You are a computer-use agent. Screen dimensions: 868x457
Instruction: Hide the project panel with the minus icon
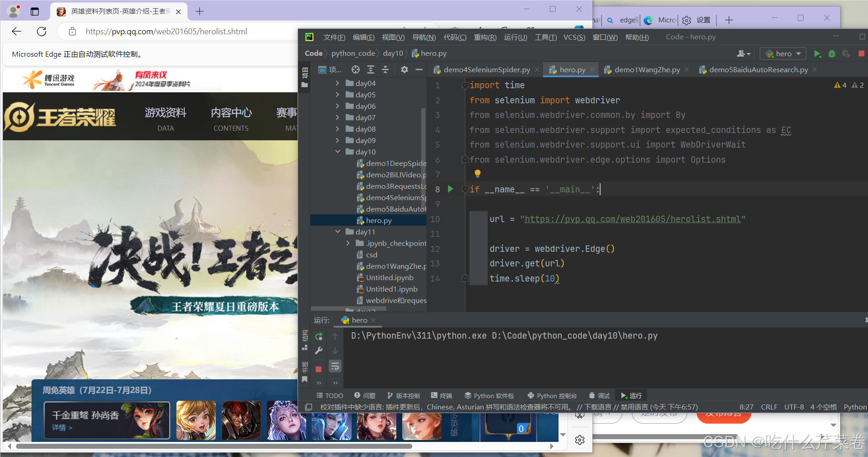pyautogui.click(x=419, y=69)
